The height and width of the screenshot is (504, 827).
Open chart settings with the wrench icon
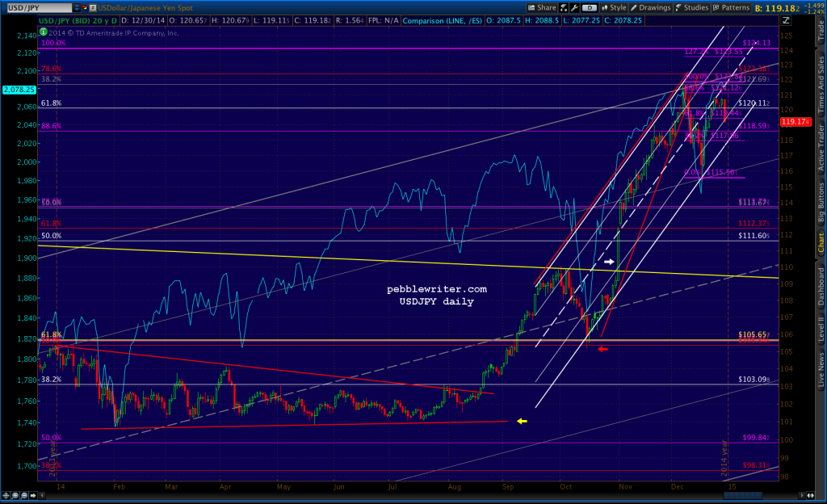click(574, 7)
